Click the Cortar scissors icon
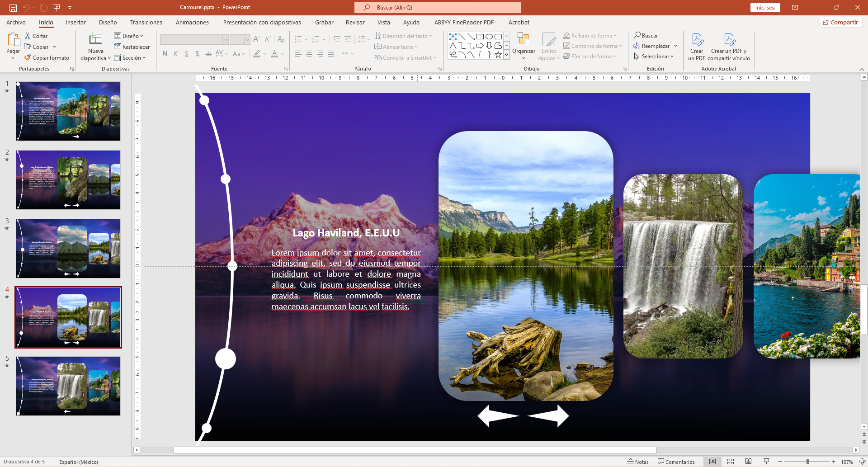The image size is (868, 467). [28, 36]
